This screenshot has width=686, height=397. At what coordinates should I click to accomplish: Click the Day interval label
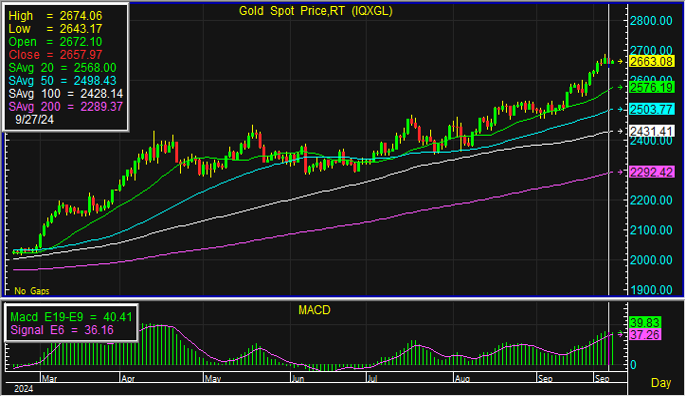point(661,383)
